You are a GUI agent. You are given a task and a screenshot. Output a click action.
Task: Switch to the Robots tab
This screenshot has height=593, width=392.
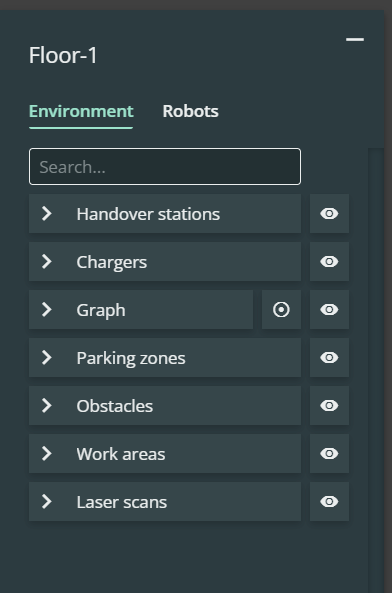[x=191, y=111]
